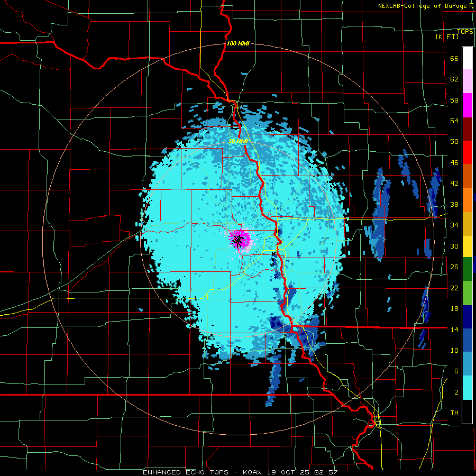476x476 pixels.
Task: Click the '19 OCT 25' date text
Action: 289,472
